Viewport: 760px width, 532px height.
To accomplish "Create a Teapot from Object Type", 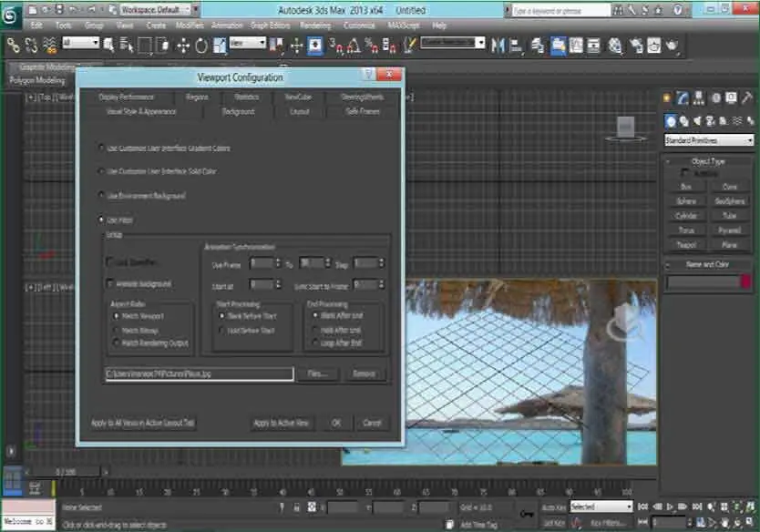I will [686, 245].
